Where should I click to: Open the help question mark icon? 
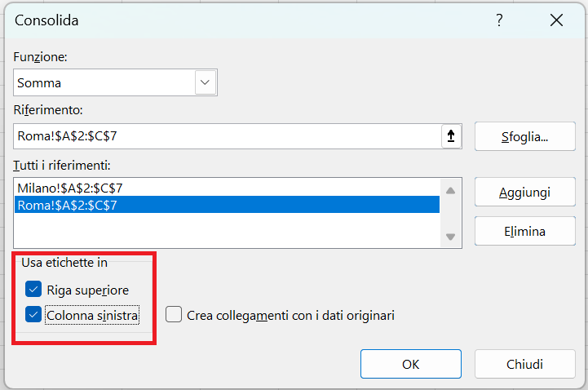click(499, 20)
